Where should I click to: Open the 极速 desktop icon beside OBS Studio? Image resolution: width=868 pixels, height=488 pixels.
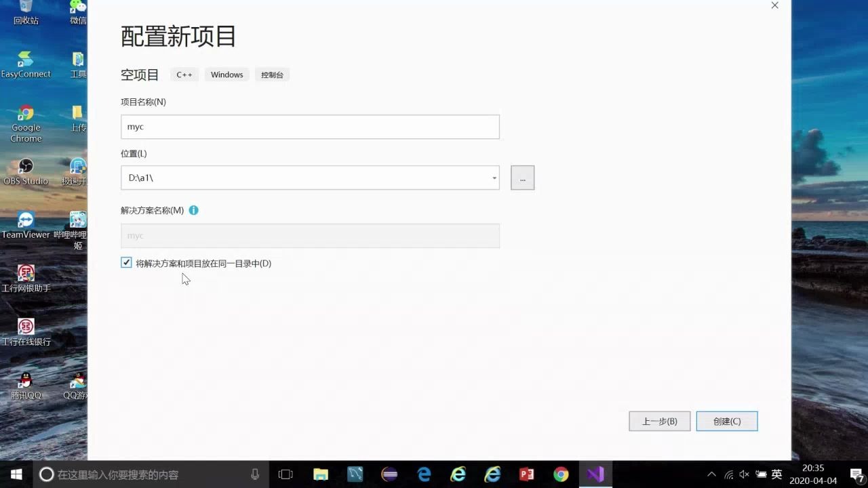[76, 171]
